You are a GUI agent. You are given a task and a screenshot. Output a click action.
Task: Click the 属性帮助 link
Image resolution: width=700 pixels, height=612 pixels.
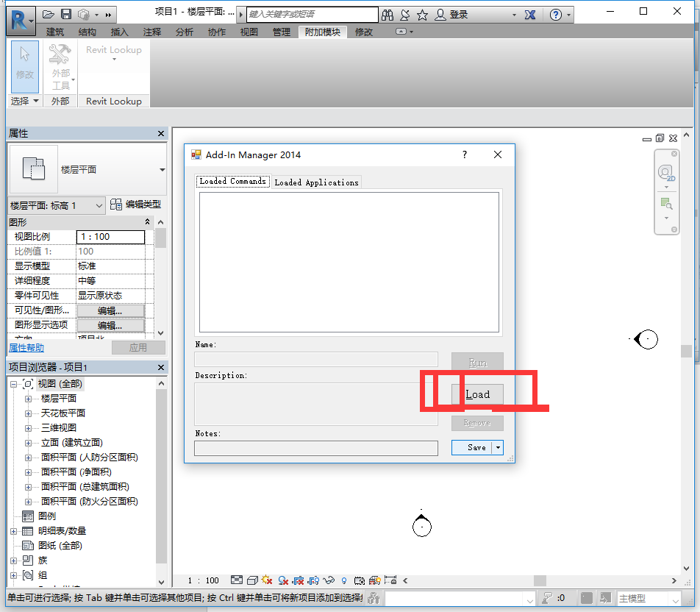(x=26, y=347)
